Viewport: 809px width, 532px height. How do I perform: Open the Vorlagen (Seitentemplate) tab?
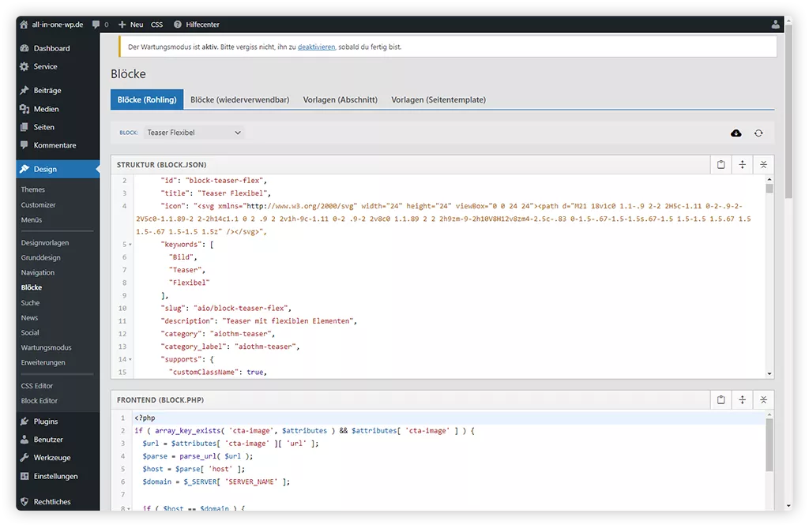click(438, 99)
